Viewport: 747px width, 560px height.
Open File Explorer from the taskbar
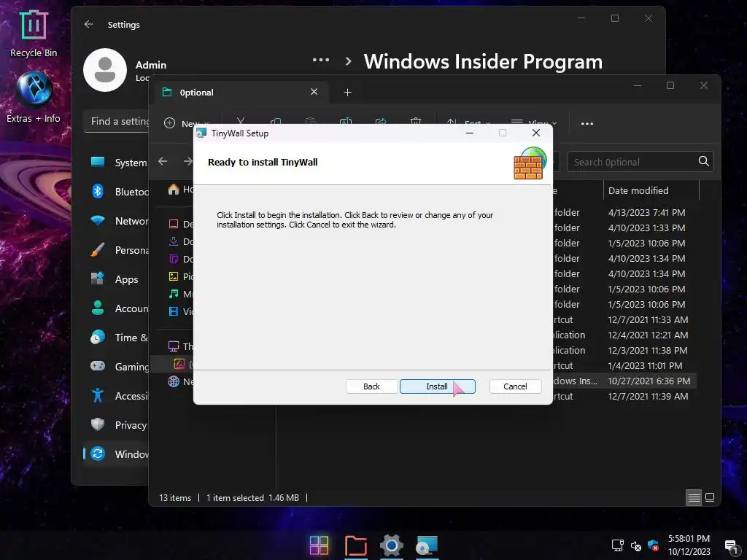(x=355, y=545)
